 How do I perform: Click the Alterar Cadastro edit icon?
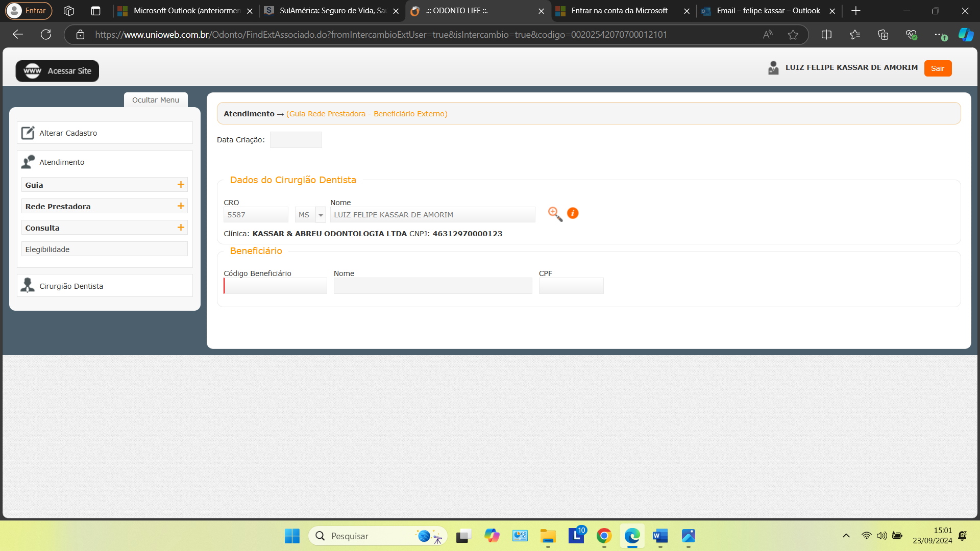point(28,133)
